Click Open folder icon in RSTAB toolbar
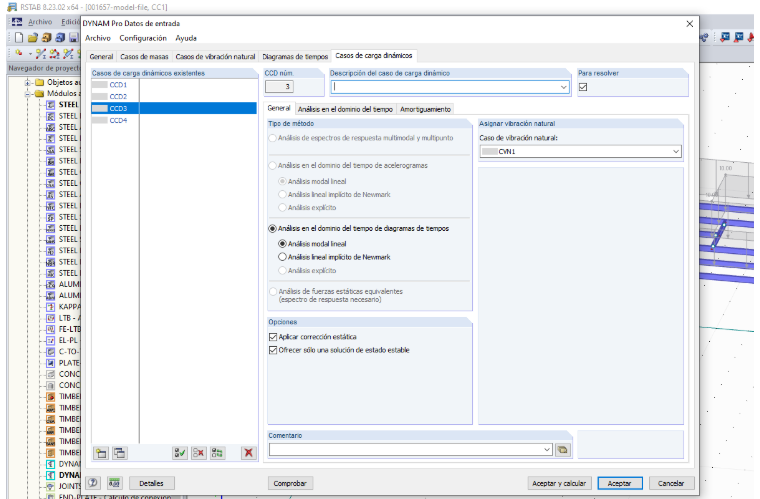The height and width of the screenshot is (499, 760). click(x=32, y=37)
